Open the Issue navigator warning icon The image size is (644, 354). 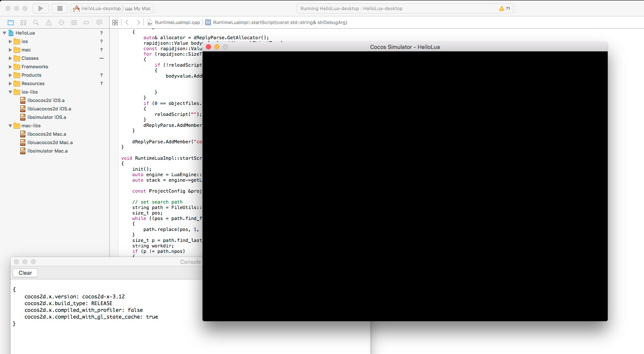tap(49, 22)
